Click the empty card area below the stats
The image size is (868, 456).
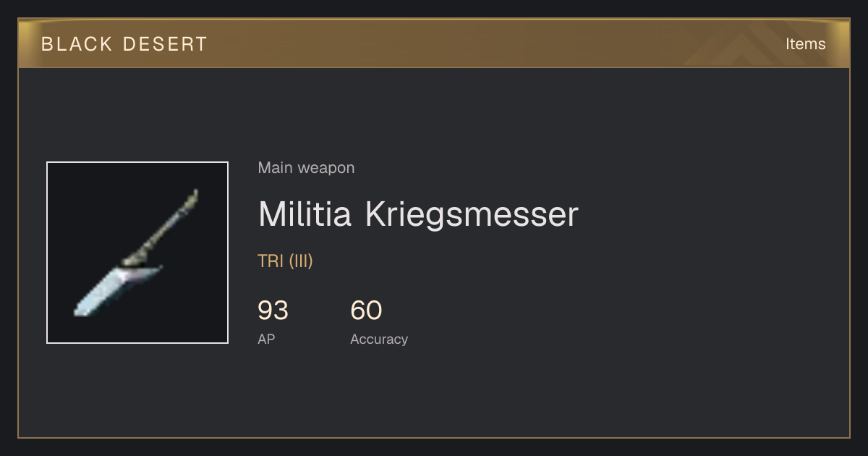click(x=434, y=394)
